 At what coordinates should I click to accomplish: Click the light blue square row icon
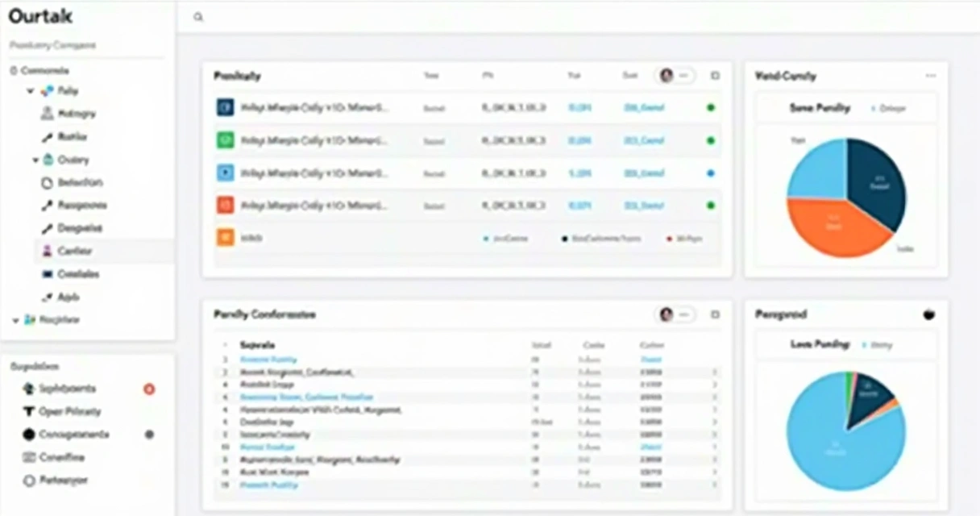[225, 173]
